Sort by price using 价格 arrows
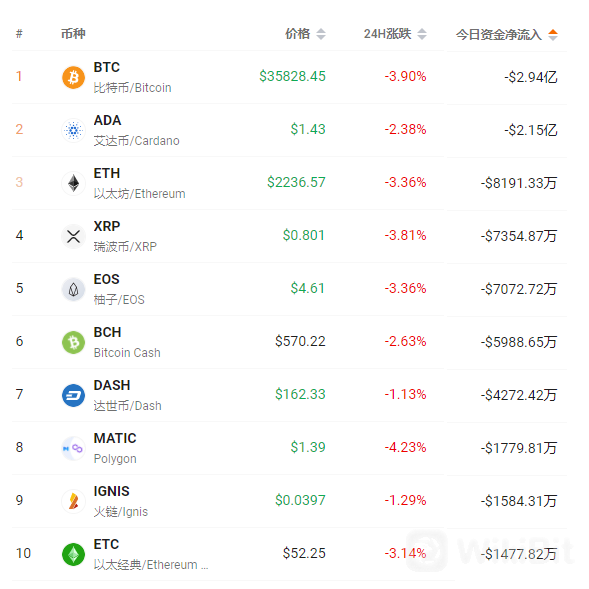 pos(321,34)
